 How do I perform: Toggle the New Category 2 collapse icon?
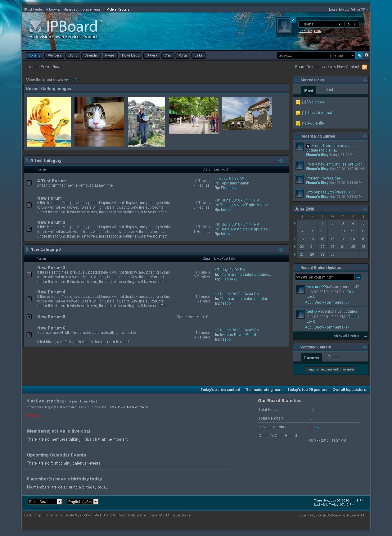(x=281, y=250)
